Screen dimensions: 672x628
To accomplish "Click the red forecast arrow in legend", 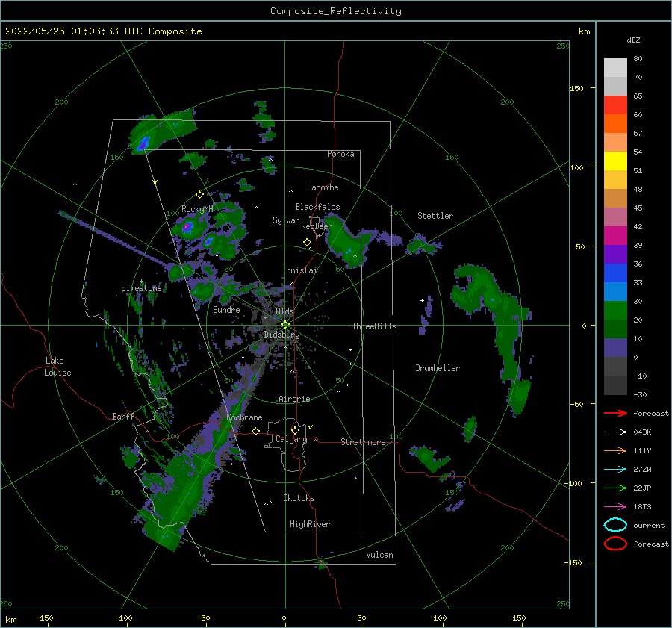I will pos(615,413).
